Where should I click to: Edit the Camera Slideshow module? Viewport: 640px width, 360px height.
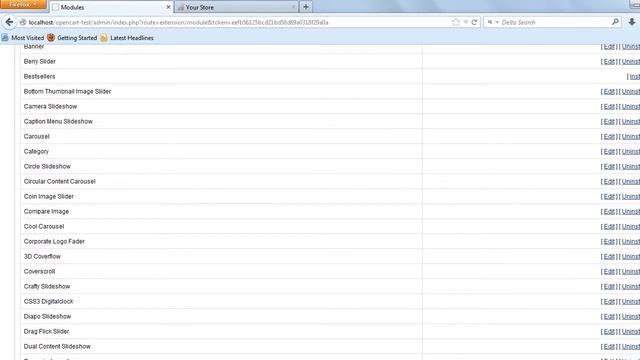click(x=609, y=107)
